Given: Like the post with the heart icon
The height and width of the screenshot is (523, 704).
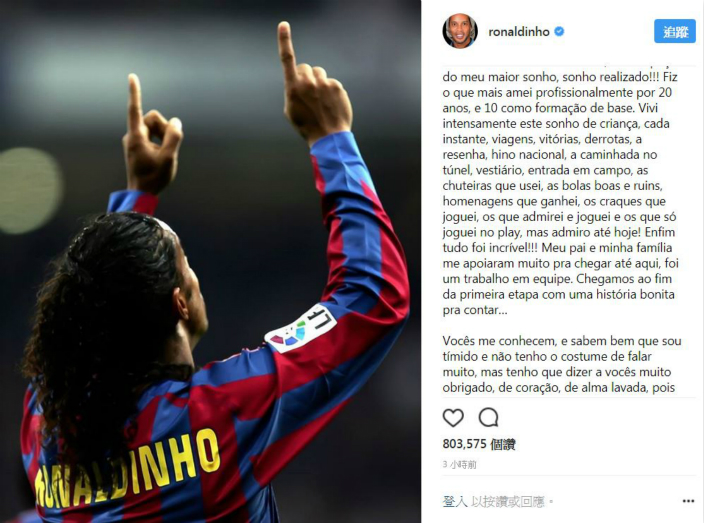Looking at the screenshot, I should coord(453,418).
